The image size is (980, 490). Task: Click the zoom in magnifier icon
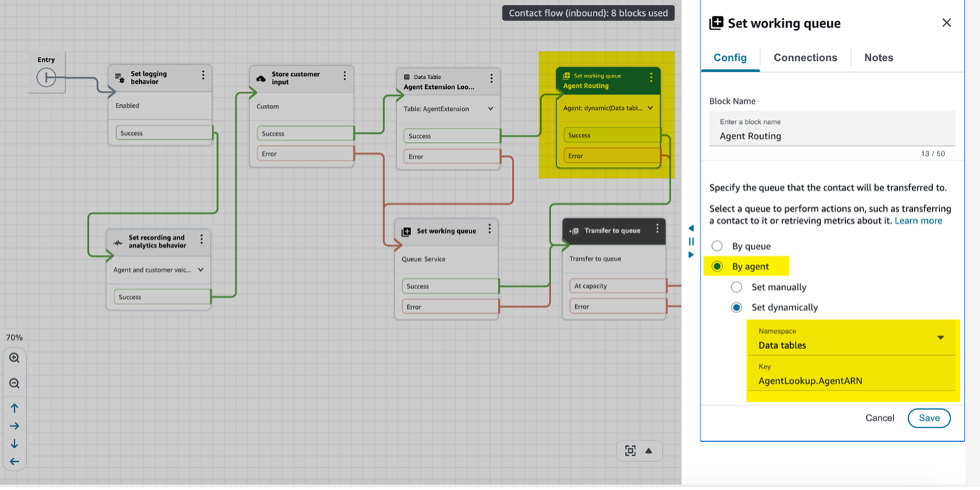point(14,358)
